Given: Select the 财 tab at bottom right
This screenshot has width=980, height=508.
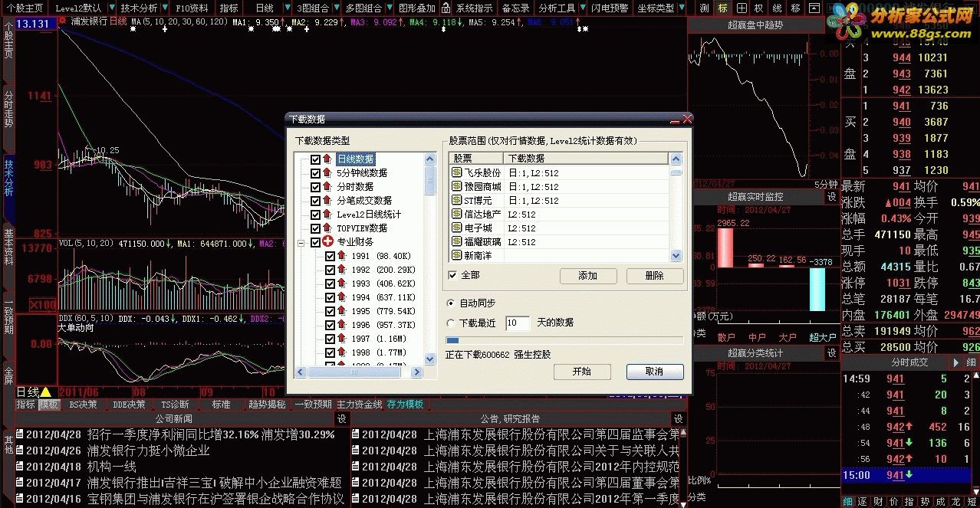Looking at the screenshot, I should point(878,501).
